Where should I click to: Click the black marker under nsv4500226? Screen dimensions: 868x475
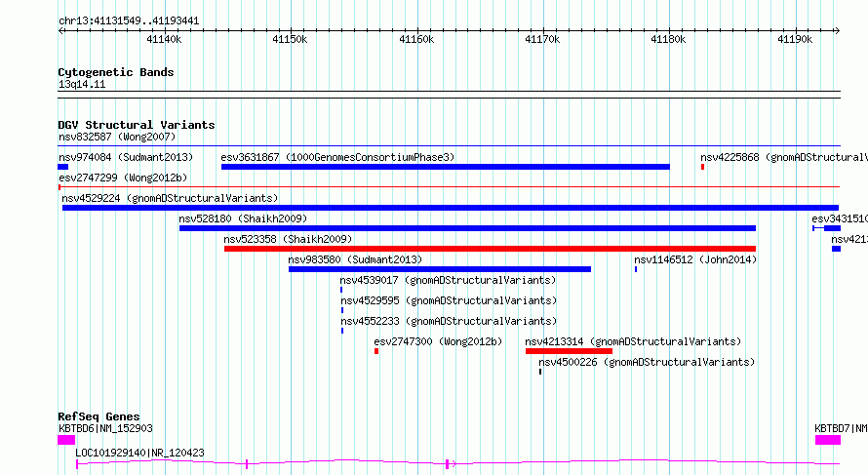pos(540,372)
